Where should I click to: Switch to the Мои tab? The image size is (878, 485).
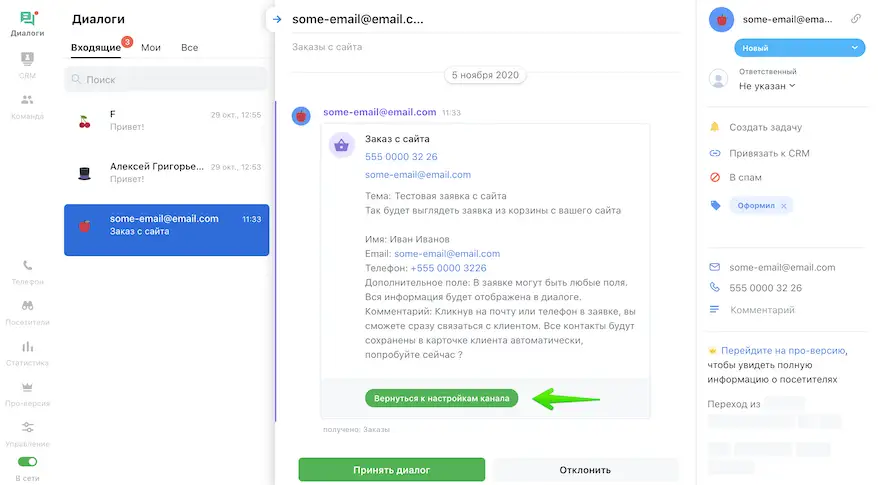[x=151, y=48]
